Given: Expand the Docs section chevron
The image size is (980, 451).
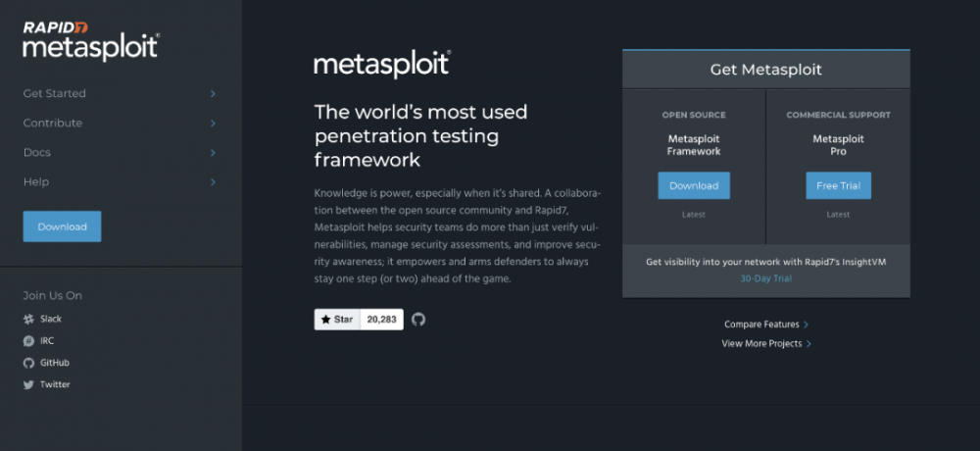Looking at the screenshot, I should [213, 153].
